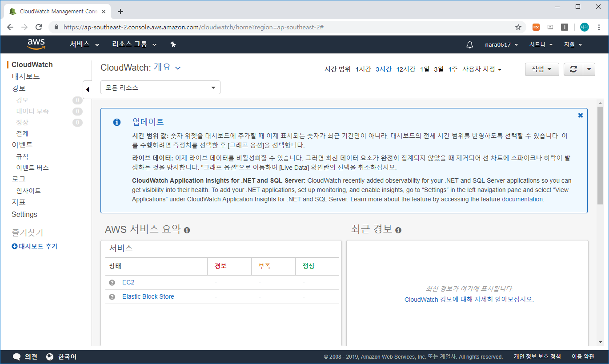Open the refresh options dropdown arrow
This screenshot has width=609, height=364.
tap(589, 69)
